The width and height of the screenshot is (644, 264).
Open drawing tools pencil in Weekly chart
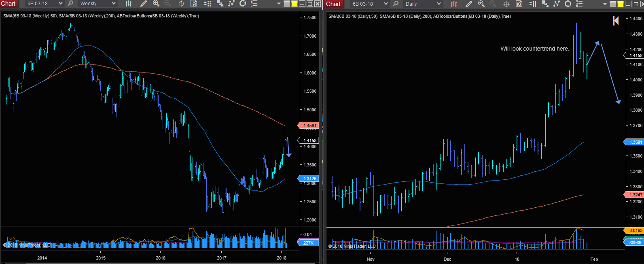pos(143,4)
